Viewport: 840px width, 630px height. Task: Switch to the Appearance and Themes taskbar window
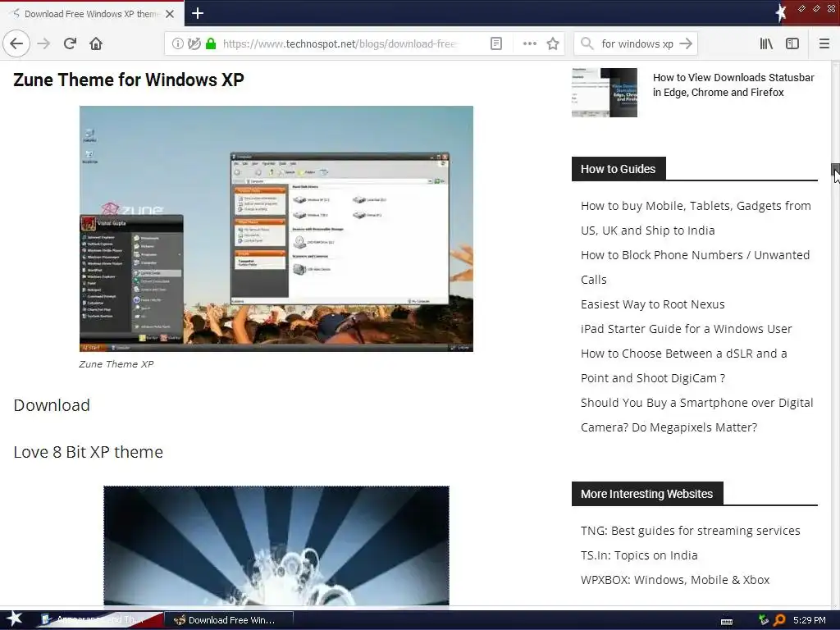(x=100, y=620)
